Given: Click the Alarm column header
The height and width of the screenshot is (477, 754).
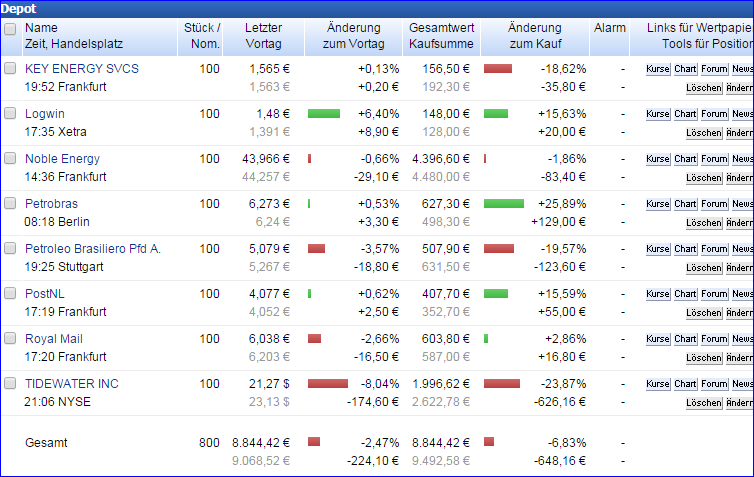Looking at the screenshot, I should pyautogui.click(x=609, y=28).
